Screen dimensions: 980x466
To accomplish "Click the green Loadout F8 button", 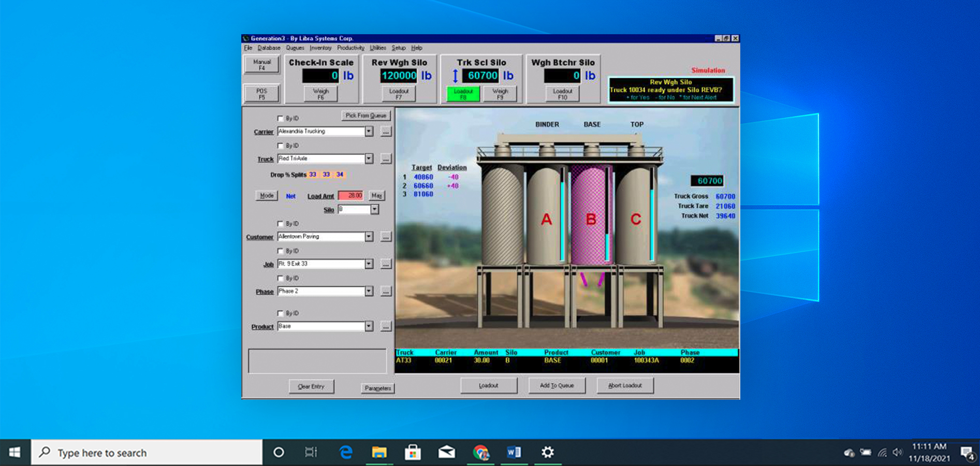I will (463, 94).
